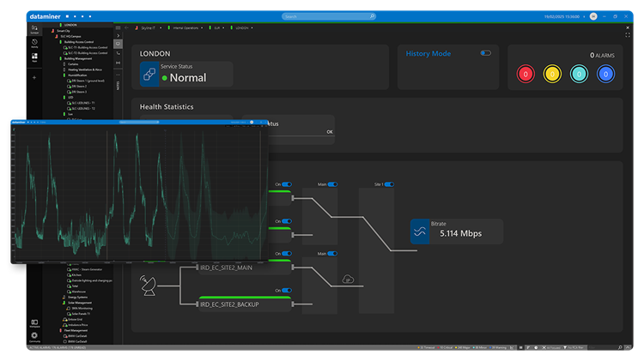Open the Surveyor sidebar module
This screenshot has width=644, height=361.
34,29
